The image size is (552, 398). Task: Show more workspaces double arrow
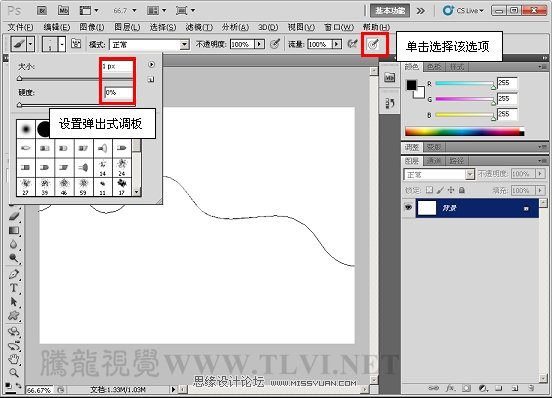(x=421, y=11)
